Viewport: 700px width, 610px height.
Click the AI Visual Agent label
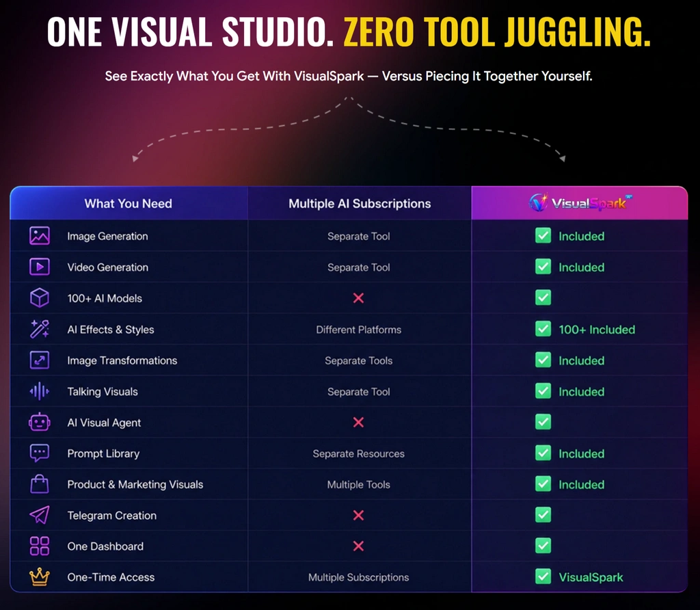pyautogui.click(x=104, y=423)
